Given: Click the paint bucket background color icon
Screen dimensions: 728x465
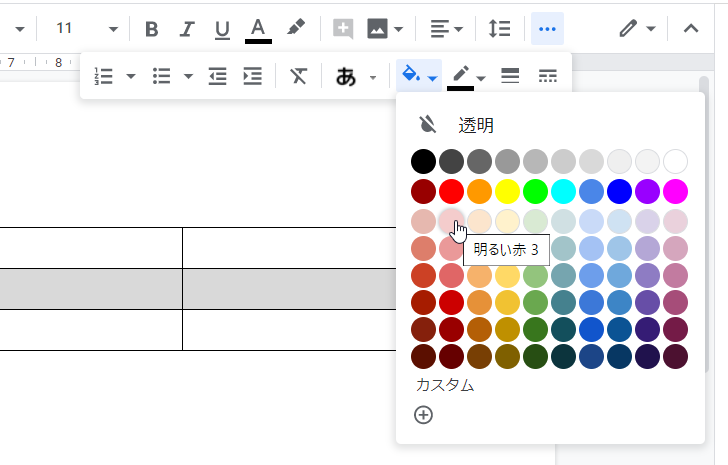Looking at the screenshot, I should (x=411, y=74).
